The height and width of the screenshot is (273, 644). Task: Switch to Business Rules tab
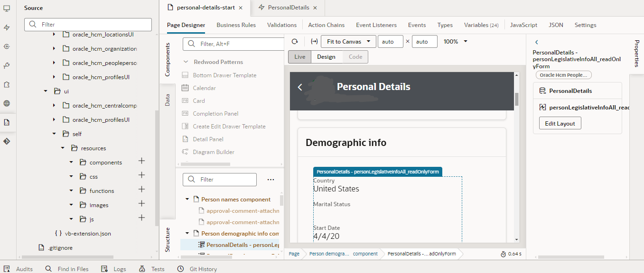point(236,25)
